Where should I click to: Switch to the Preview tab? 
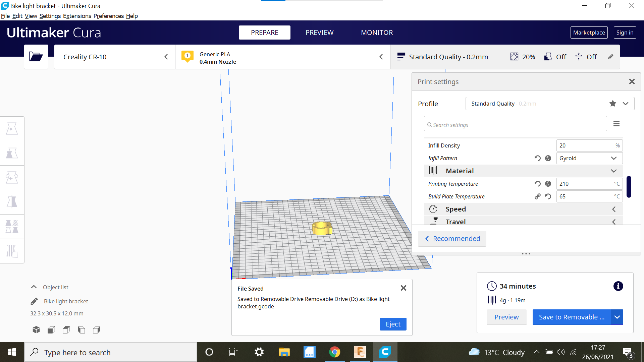click(x=320, y=33)
